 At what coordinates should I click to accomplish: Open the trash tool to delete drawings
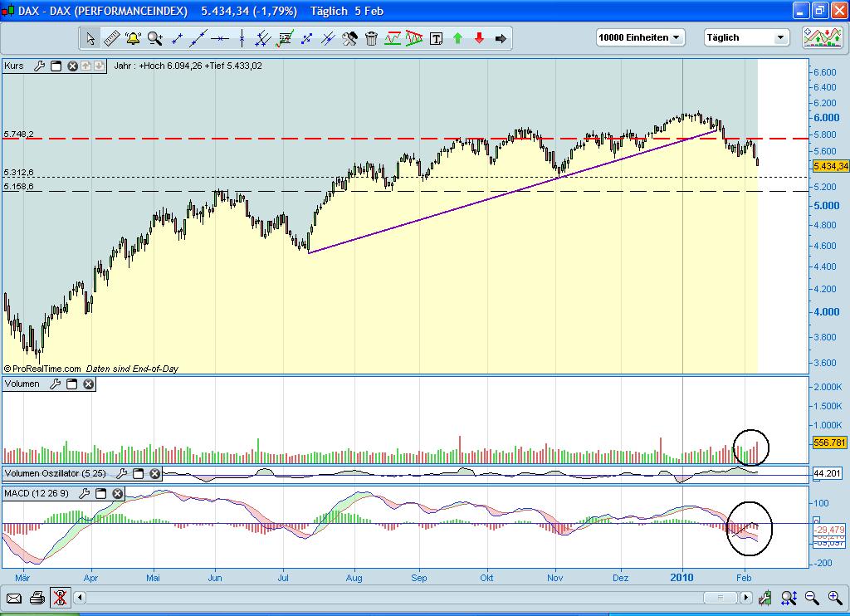point(372,38)
